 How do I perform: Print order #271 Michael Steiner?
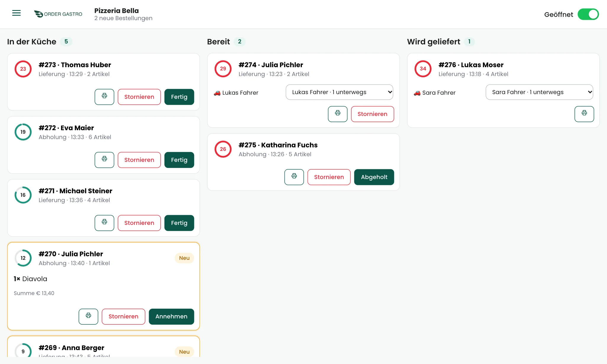pyautogui.click(x=104, y=223)
